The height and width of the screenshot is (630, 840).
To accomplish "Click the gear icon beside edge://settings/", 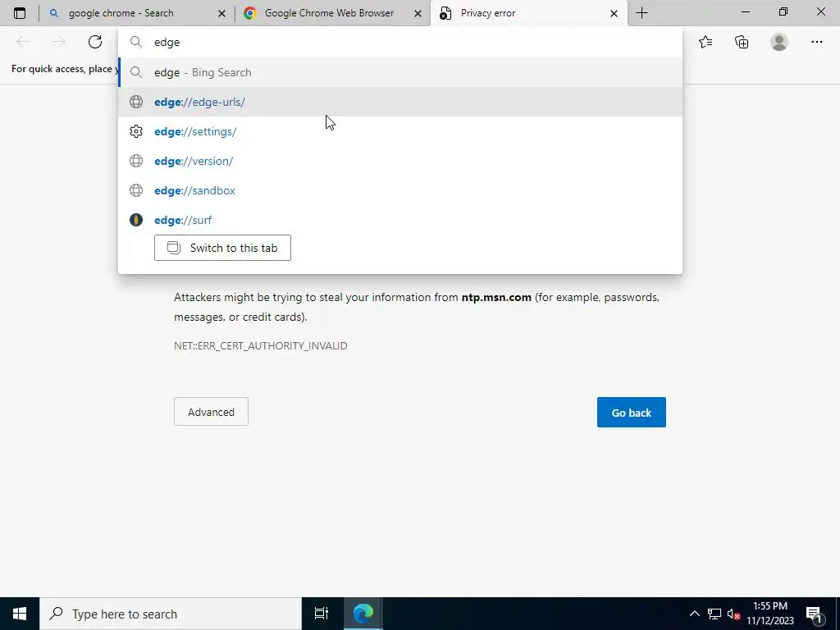I will (x=136, y=131).
